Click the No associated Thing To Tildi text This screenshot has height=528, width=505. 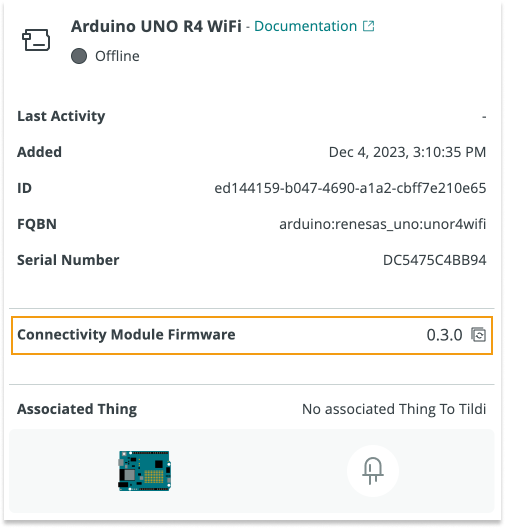tap(394, 409)
